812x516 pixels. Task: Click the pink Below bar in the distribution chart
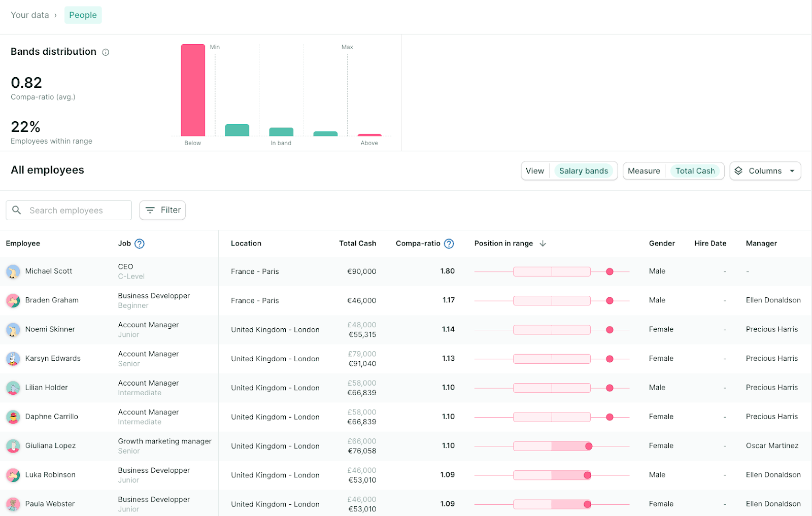click(x=193, y=91)
